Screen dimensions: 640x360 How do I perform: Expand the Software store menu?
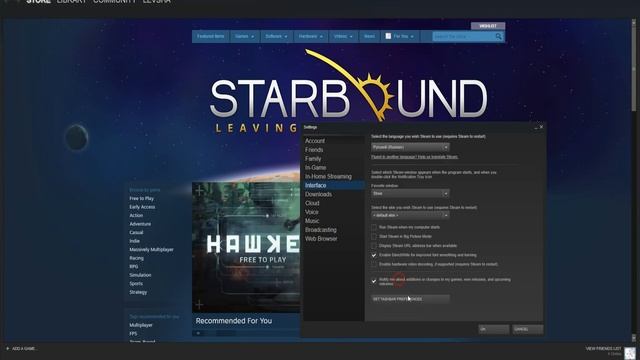276,36
